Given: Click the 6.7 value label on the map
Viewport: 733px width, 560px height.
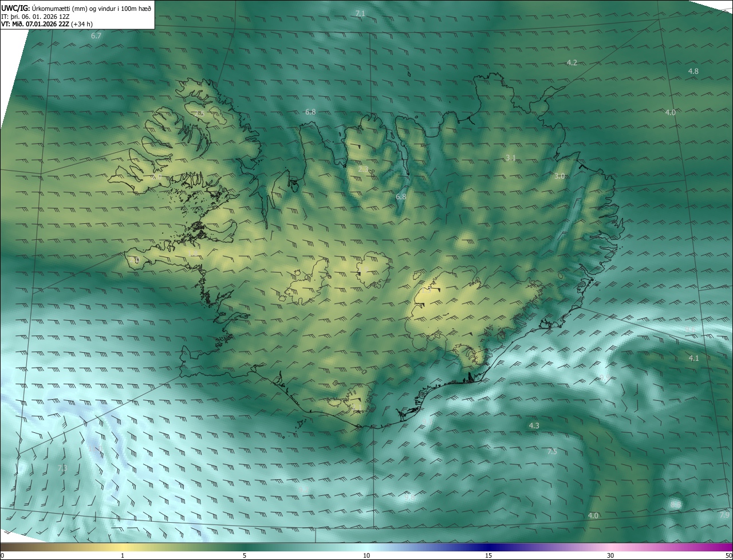Looking at the screenshot, I should click(96, 36).
